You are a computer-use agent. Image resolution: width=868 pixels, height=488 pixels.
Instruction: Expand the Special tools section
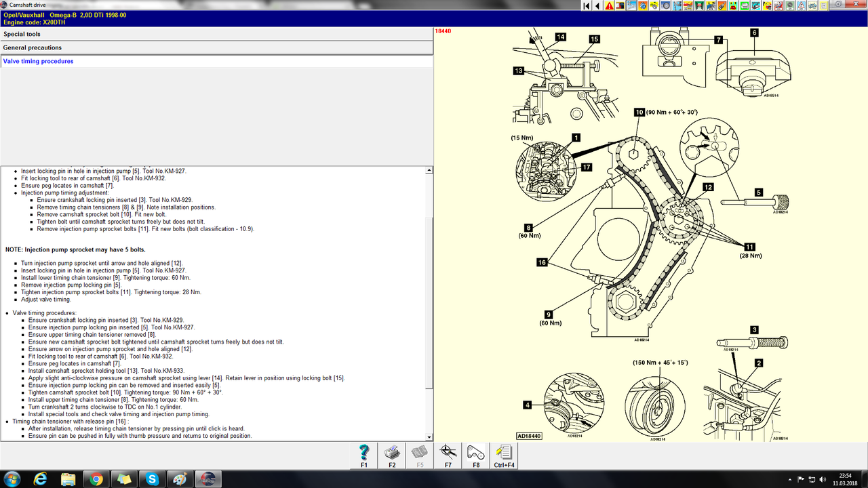coord(216,34)
